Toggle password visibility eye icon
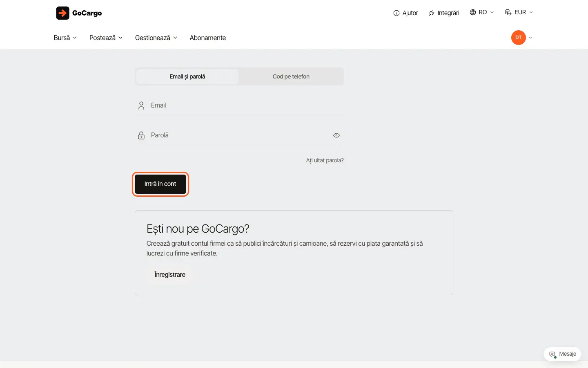 336,135
